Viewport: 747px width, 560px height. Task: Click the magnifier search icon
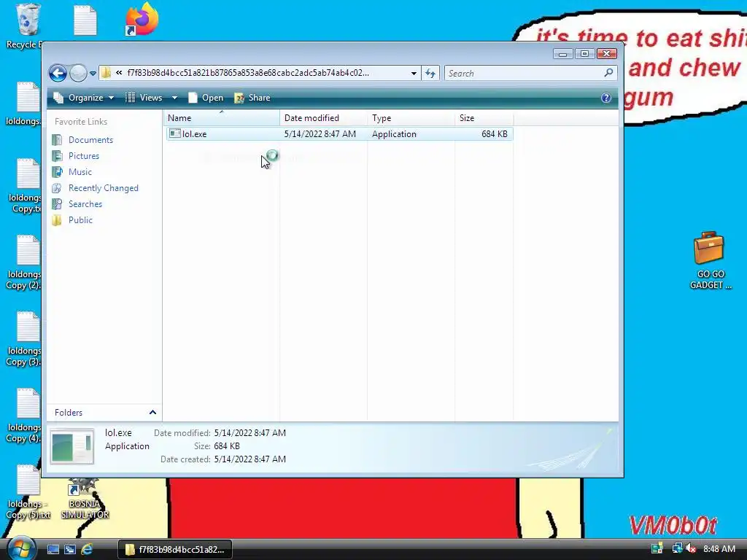coord(608,73)
